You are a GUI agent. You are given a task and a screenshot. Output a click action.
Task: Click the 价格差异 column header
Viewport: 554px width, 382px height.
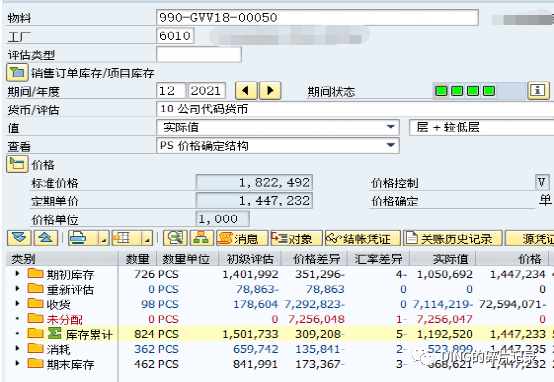click(315, 259)
